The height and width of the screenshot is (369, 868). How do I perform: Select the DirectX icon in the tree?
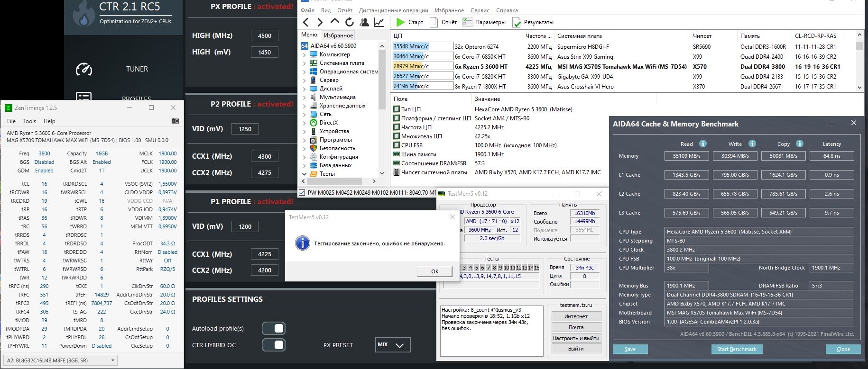tap(314, 123)
